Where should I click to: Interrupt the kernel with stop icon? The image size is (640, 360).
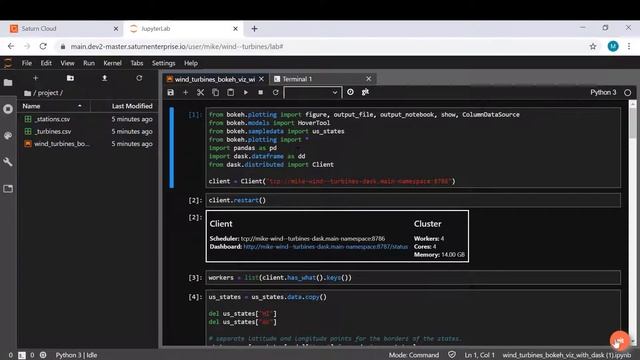260,93
